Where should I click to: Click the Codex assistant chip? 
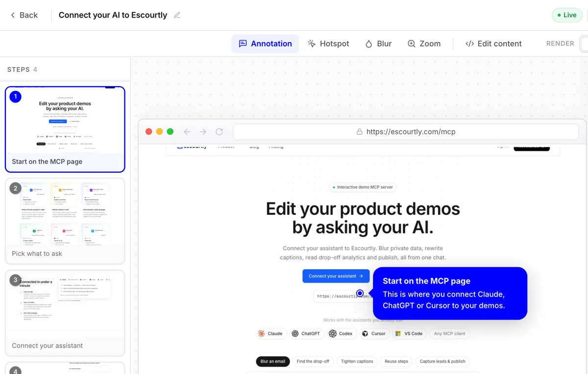click(341, 333)
